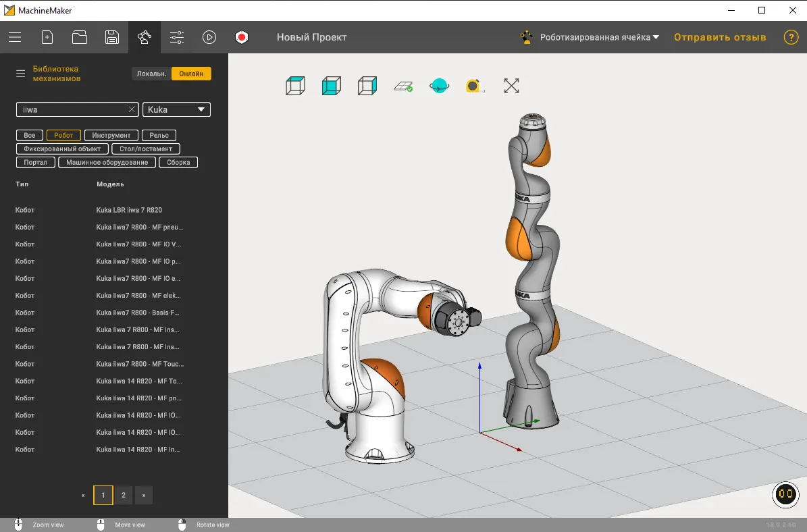Switch library to Локальн. mode
The height and width of the screenshot is (532, 807).
(x=151, y=74)
